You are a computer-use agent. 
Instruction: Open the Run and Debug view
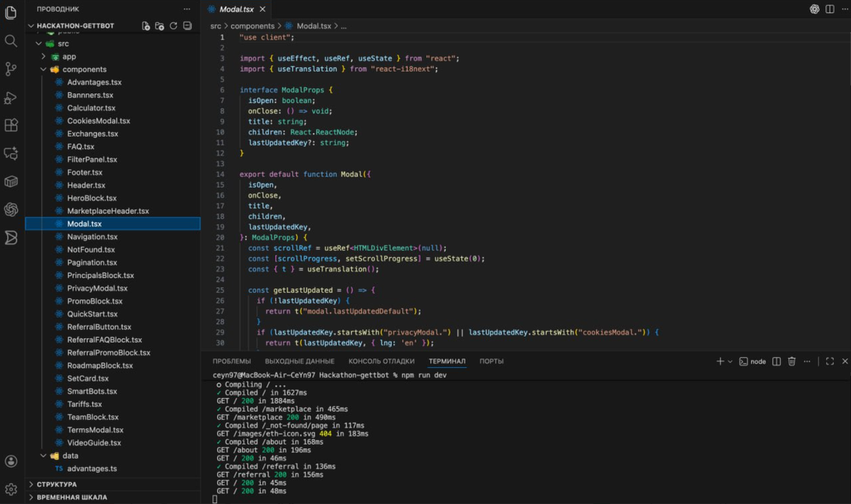tap(11, 97)
